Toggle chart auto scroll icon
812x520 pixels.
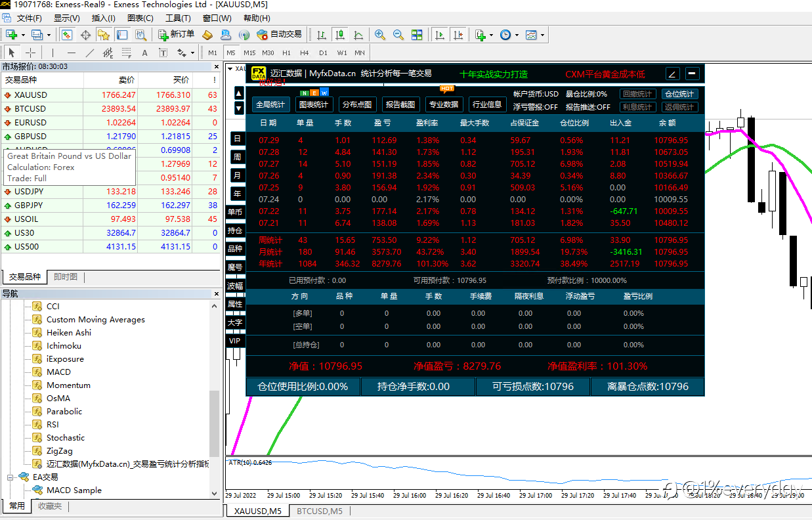coord(439,35)
